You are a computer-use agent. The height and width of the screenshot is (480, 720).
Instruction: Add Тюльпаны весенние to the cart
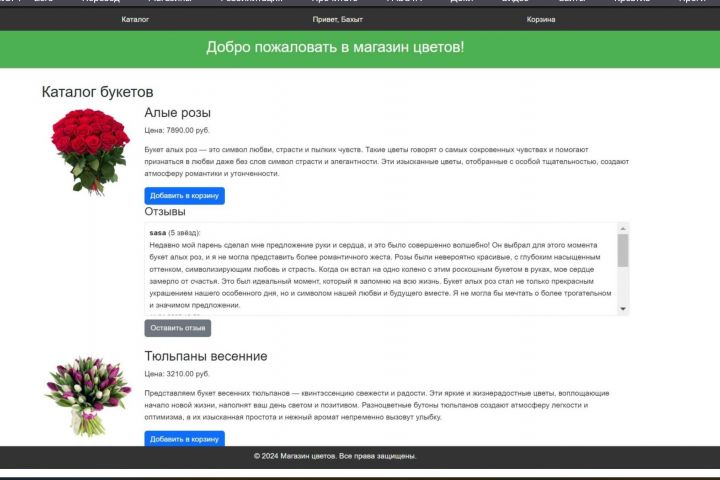[x=185, y=439]
